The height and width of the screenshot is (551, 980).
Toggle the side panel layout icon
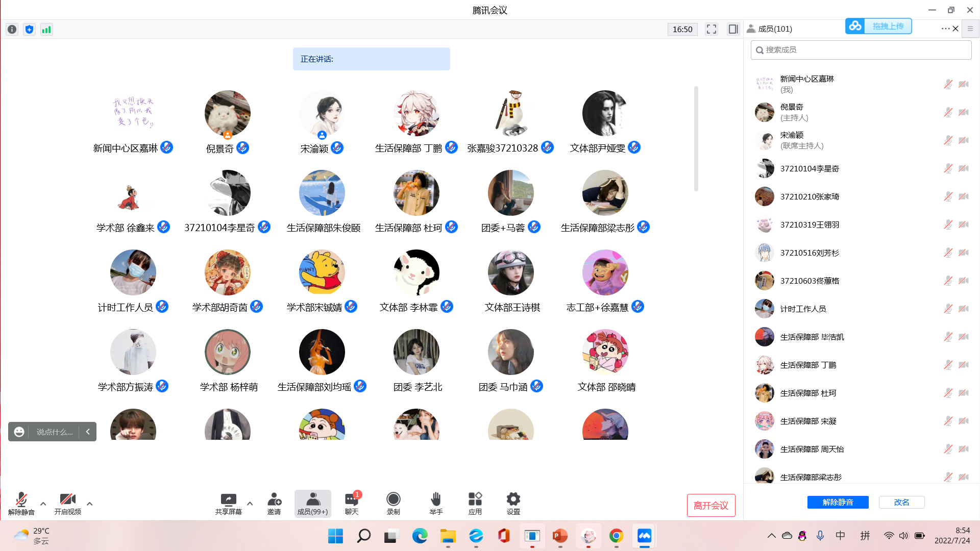[x=733, y=29]
